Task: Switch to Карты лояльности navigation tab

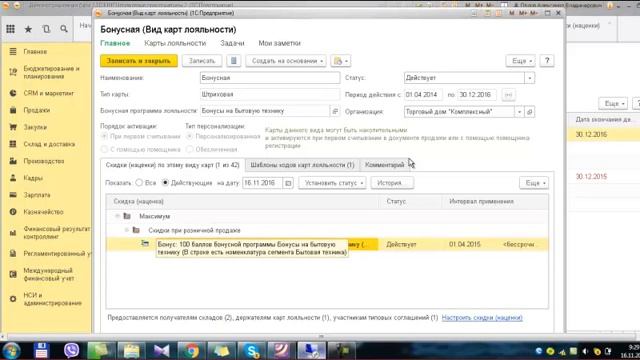Action: click(175, 43)
